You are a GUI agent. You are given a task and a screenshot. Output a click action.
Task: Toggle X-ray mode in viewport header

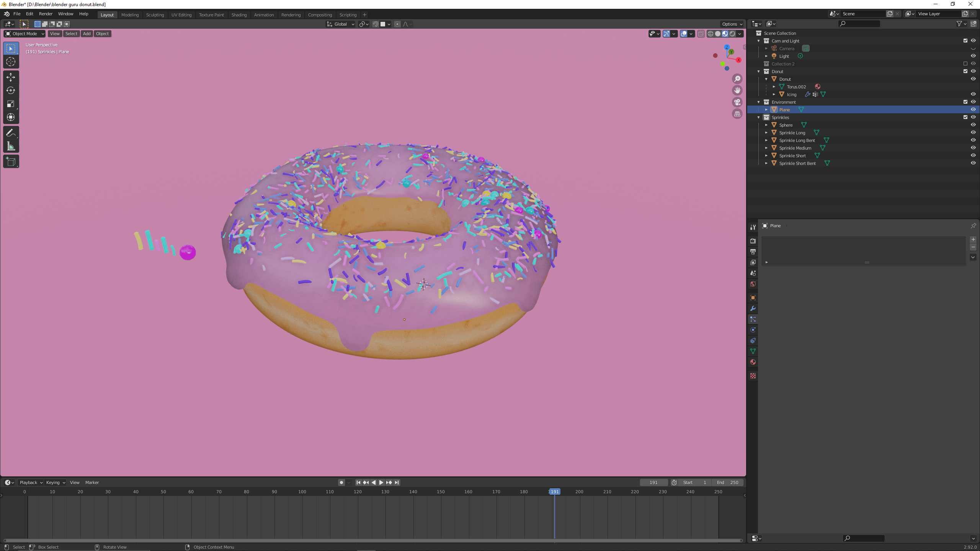coord(701,34)
